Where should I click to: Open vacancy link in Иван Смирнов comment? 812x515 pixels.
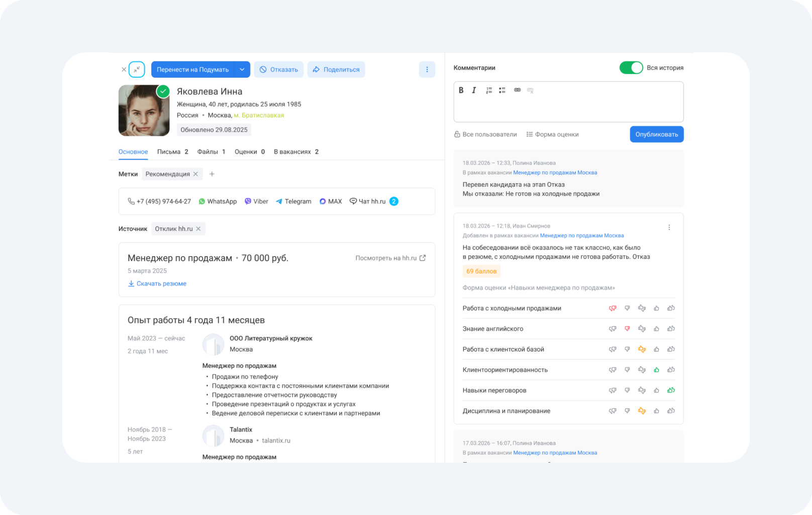click(582, 235)
